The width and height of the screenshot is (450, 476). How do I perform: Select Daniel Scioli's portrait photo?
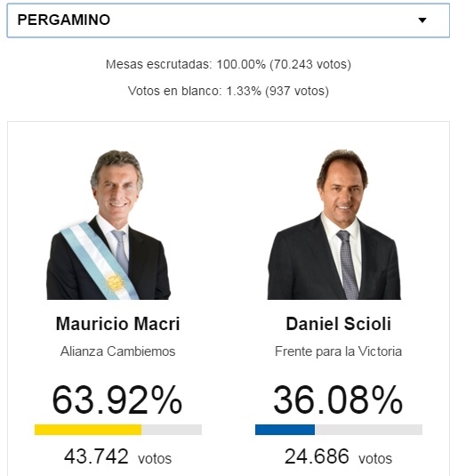click(x=334, y=224)
